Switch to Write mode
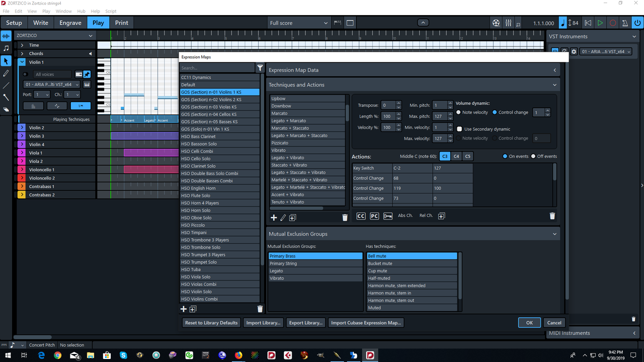The height and width of the screenshot is (362, 644). click(41, 23)
